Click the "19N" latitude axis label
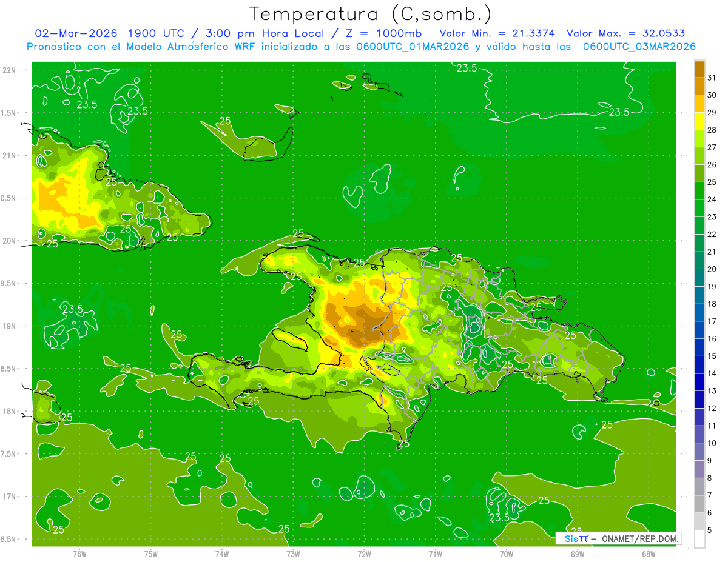The width and height of the screenshot is (728, 562). click(10, 326)
